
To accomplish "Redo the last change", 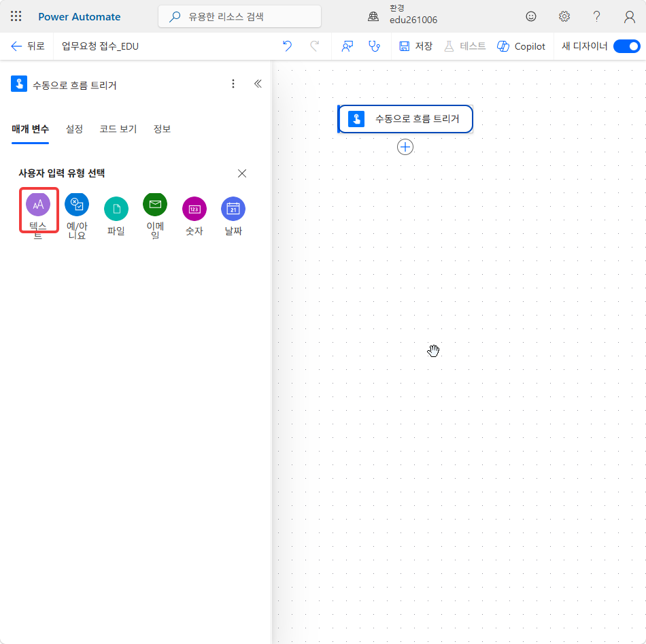I will [314, 46].
